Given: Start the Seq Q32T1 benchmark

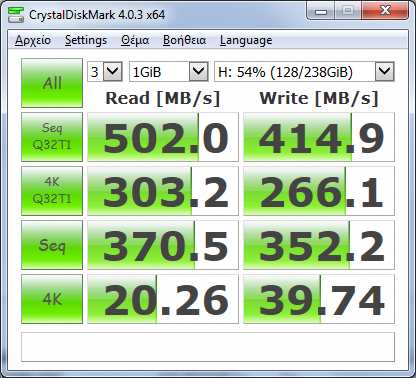Looking at the screenshot, I should pos(52,137).
